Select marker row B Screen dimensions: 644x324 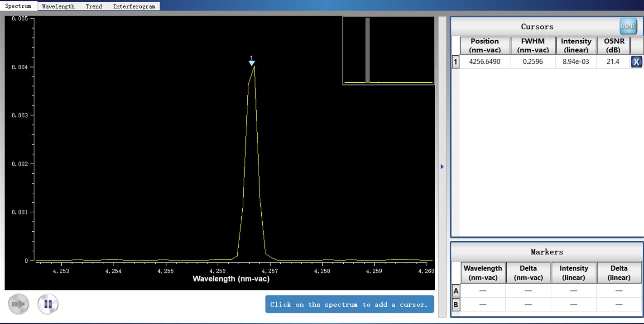[456, 305]
